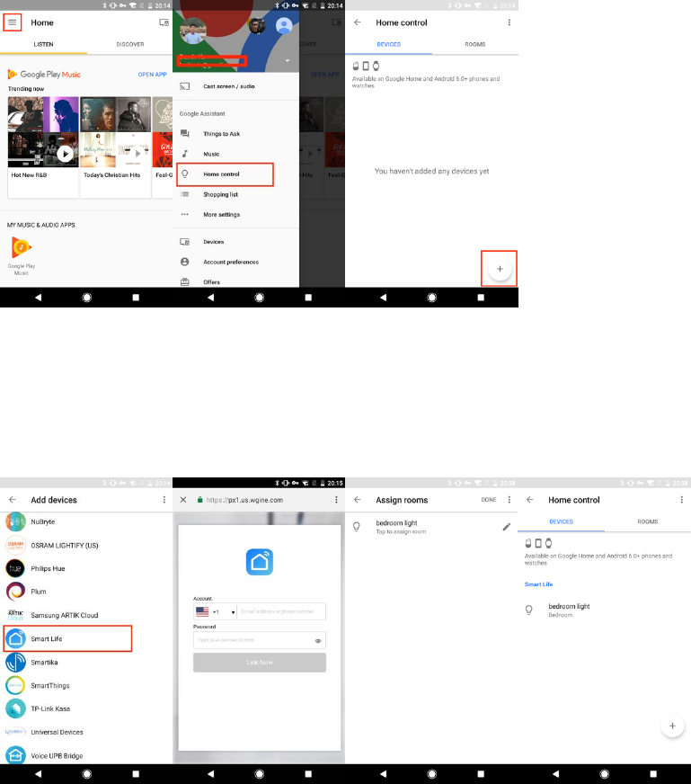The image size is (691, 784).
Task: Choose SmartThings service
Action: click(86, 685)
